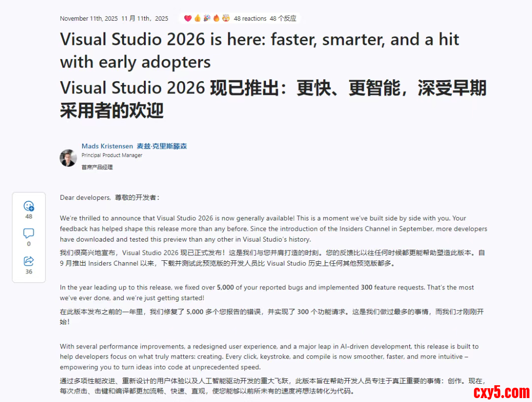Click the '11 月 11th, 2025' date text
The image size is (532, 402).
point(145,19)
